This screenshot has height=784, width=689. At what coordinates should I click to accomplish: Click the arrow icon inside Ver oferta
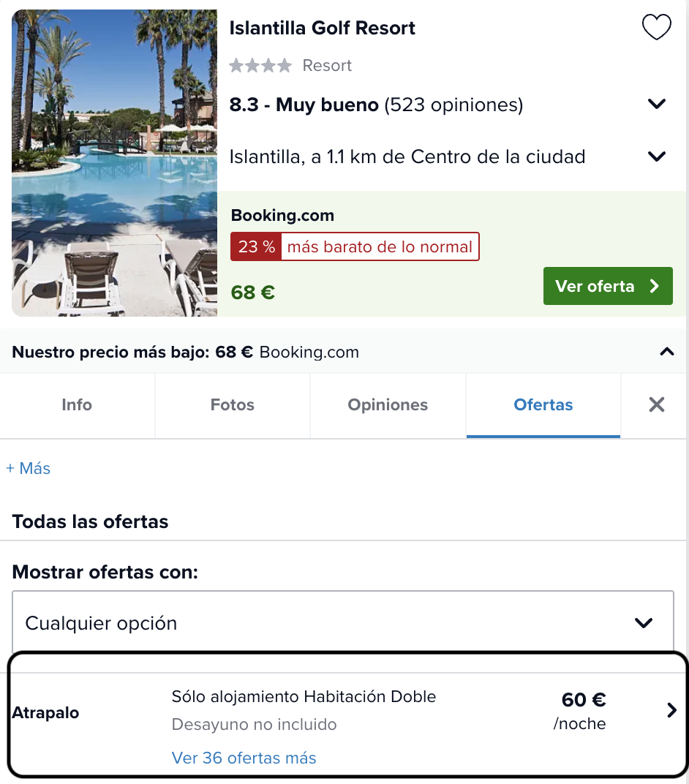coord(654,286)
